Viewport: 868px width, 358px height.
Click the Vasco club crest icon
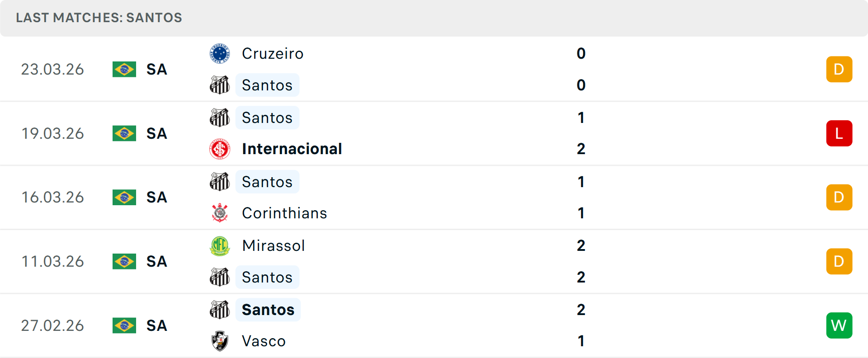pos(220,341)
